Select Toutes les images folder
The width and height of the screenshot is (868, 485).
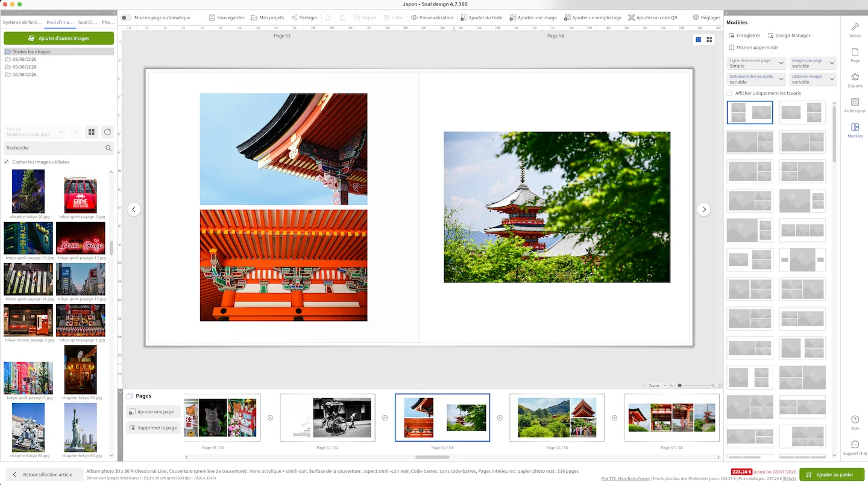tap(58, 52)
